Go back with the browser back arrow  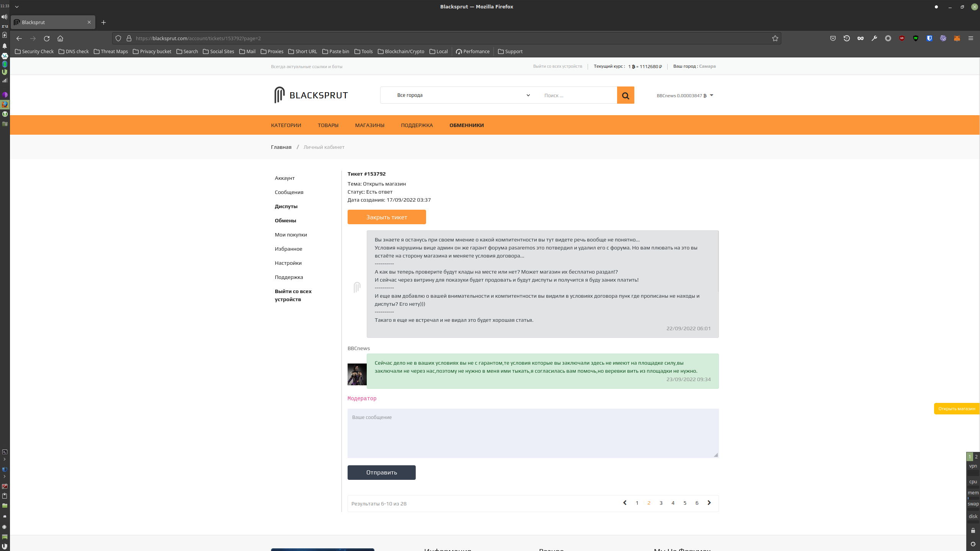19,38
